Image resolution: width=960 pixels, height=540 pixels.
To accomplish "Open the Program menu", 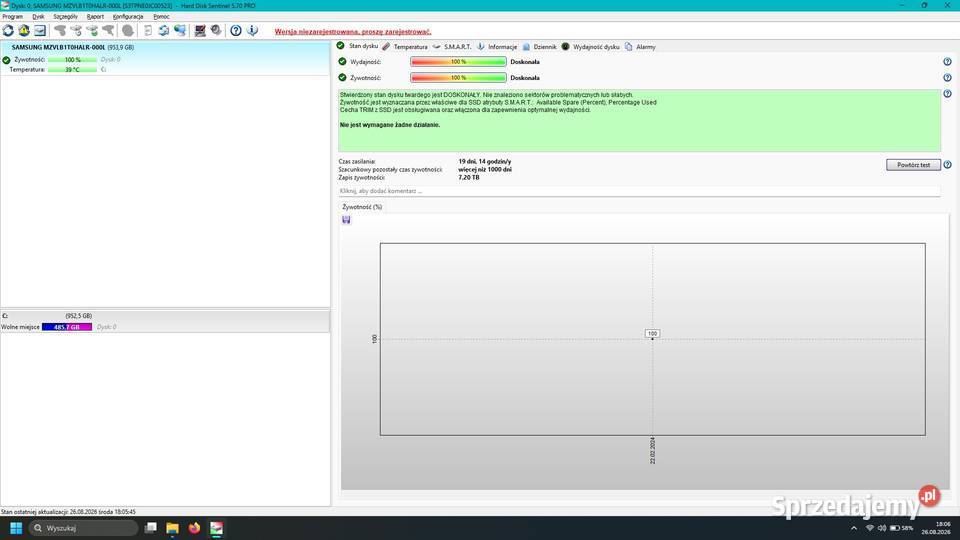I will pos(12,17).
